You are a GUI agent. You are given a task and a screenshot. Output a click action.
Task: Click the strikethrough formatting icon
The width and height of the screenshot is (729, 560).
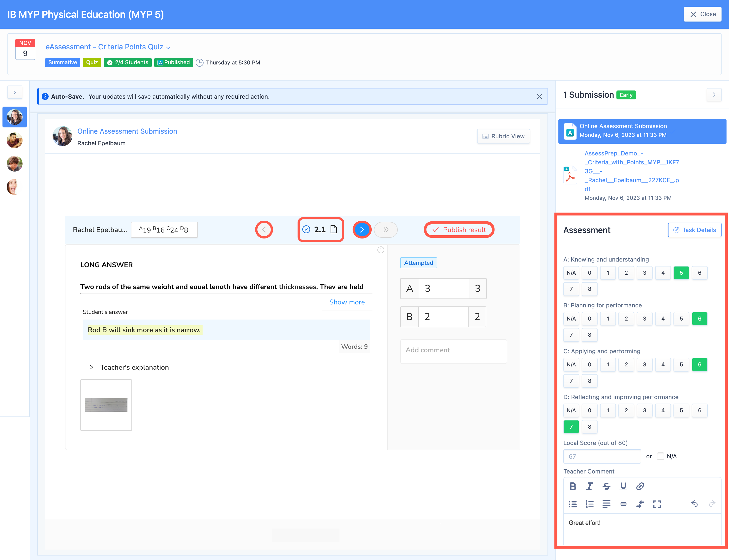point(606,486)
